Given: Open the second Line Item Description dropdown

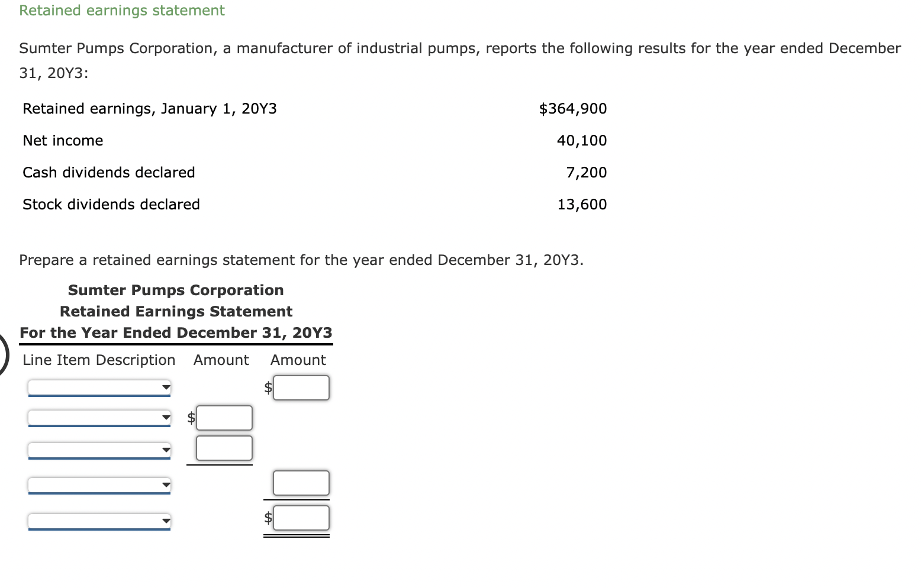Looking at the screenshot, I should coord(99,418).
